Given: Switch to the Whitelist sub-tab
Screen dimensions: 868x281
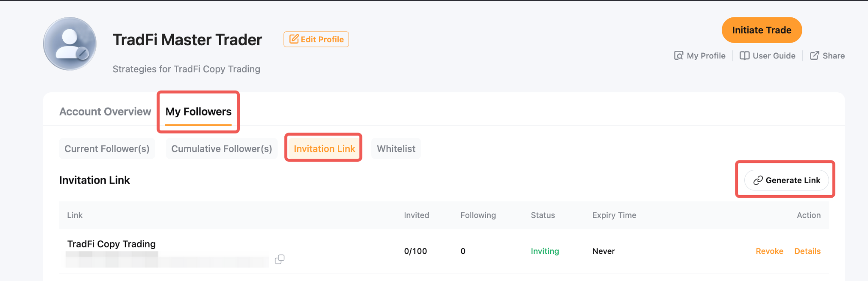Looking at the screenshot, I should [x=396, y=149].
